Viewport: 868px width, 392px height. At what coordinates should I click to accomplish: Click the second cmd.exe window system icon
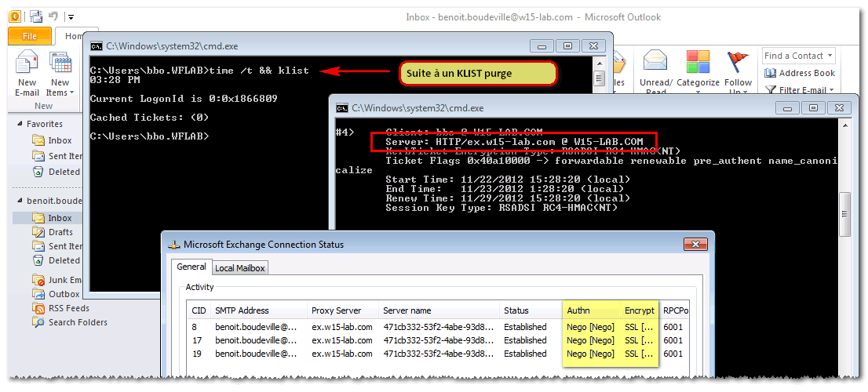pyautogui.click(x=343, y=108)
